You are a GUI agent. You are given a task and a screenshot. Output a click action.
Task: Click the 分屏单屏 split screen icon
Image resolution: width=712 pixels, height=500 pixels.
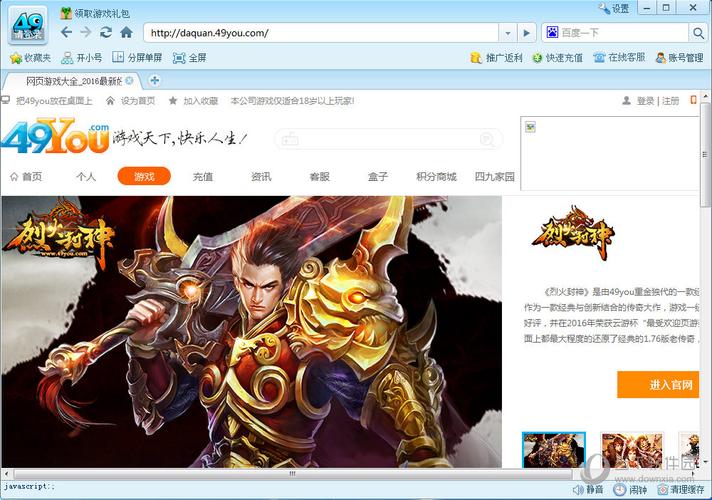tap(119, 58)
